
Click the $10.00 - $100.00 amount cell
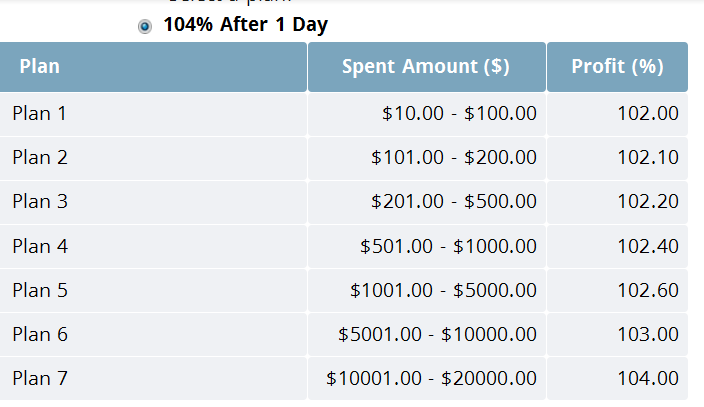coord(459,113)
